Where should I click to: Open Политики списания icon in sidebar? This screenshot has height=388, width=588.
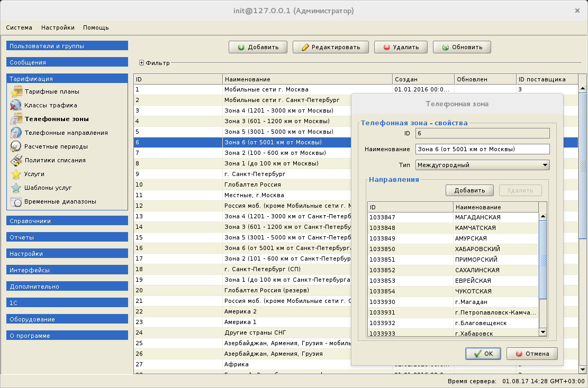click(16, 160)
